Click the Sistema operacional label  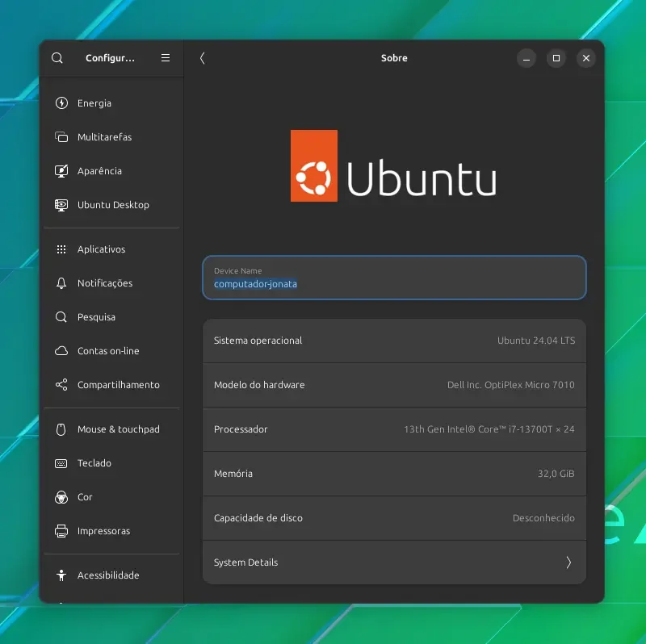258,341
